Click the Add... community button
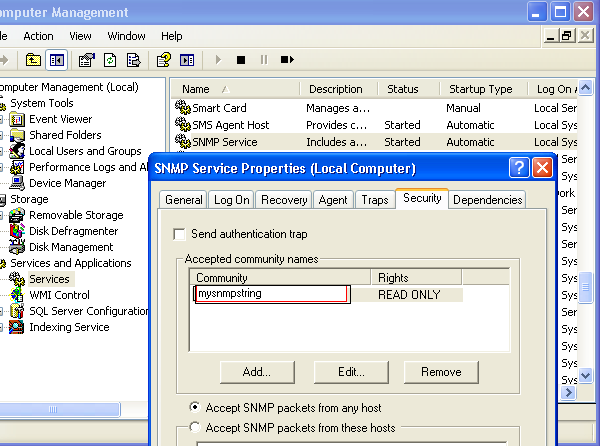This screenshot has width=600, height=446. (x=257, y=372)
